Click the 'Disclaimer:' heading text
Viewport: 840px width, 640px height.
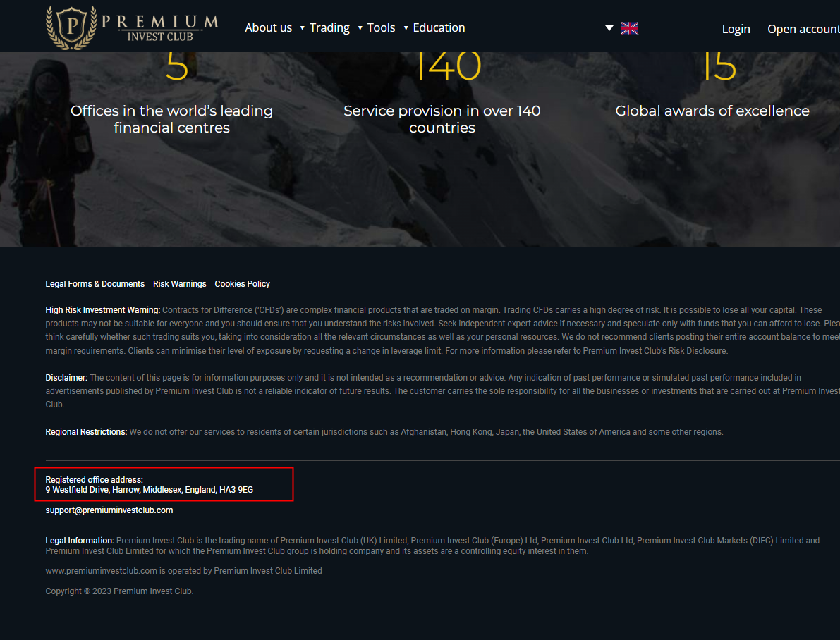coord(66,378)
